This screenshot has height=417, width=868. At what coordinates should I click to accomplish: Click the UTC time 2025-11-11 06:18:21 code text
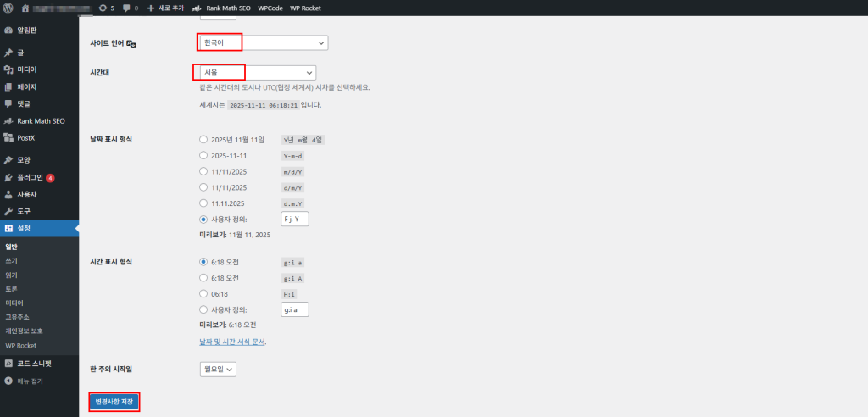264,104
